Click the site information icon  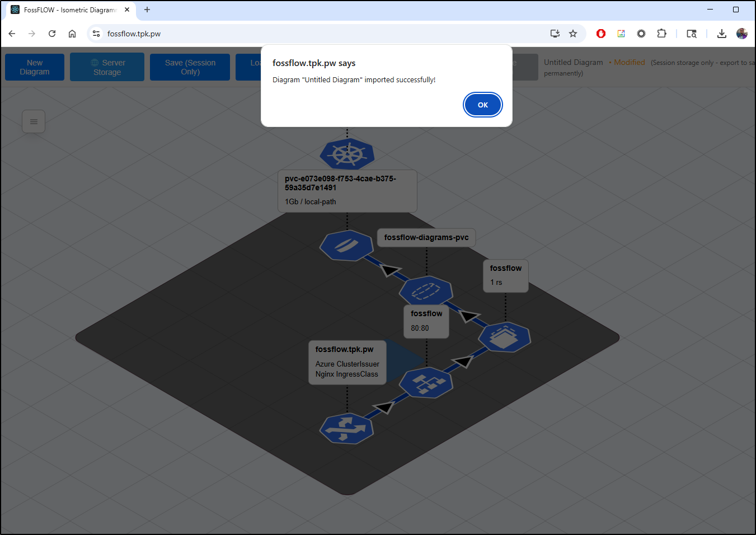[x=96, y=34]
